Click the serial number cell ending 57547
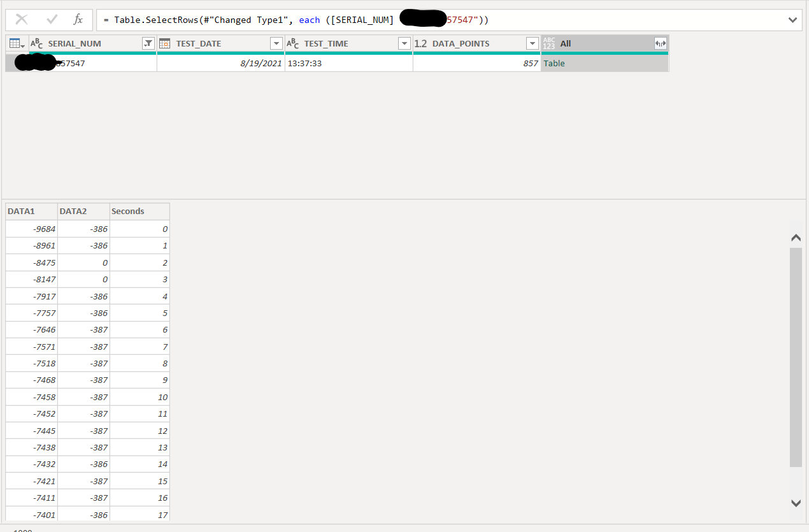Viewport: 809px width, 532px height. [93, 63]
